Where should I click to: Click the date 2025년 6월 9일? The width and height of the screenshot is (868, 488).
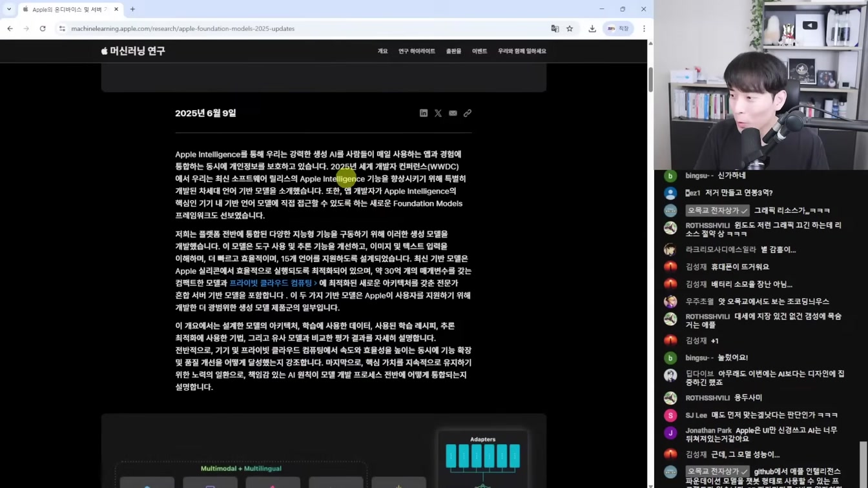(205, 113)
